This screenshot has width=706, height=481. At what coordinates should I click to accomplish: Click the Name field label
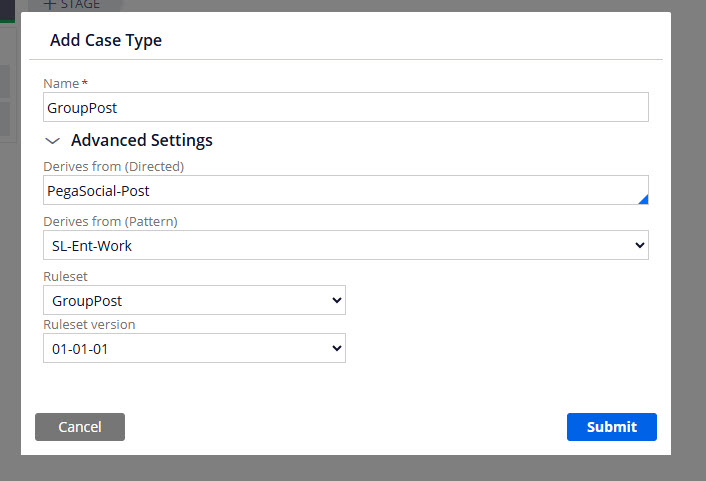[61, 84]
